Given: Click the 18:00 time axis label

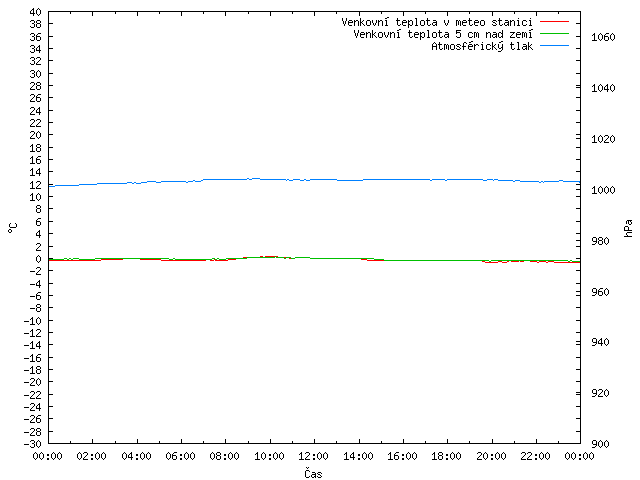Looking at the screenshot, I should 447,456.
